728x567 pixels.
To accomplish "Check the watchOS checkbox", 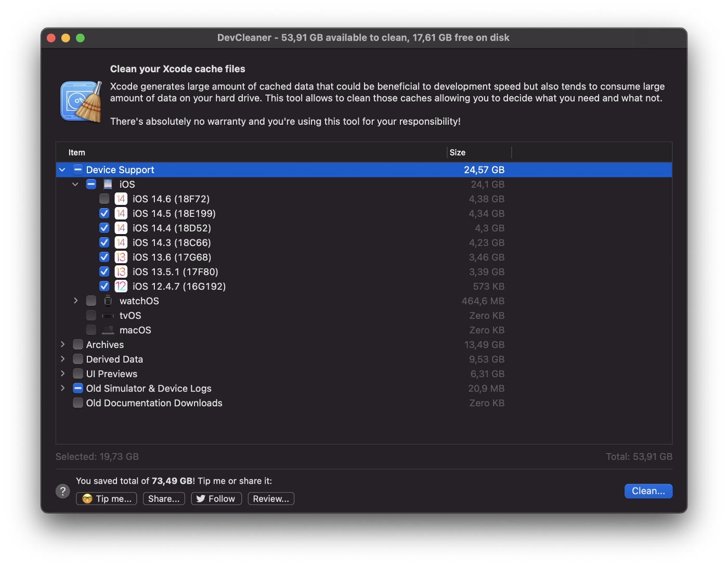I will [x=91, y=301].
